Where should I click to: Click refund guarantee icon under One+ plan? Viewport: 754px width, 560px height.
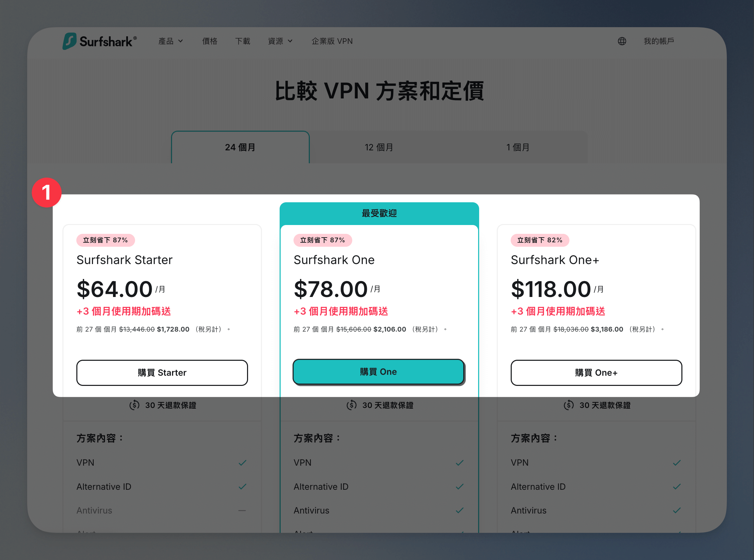pos(569,405)
